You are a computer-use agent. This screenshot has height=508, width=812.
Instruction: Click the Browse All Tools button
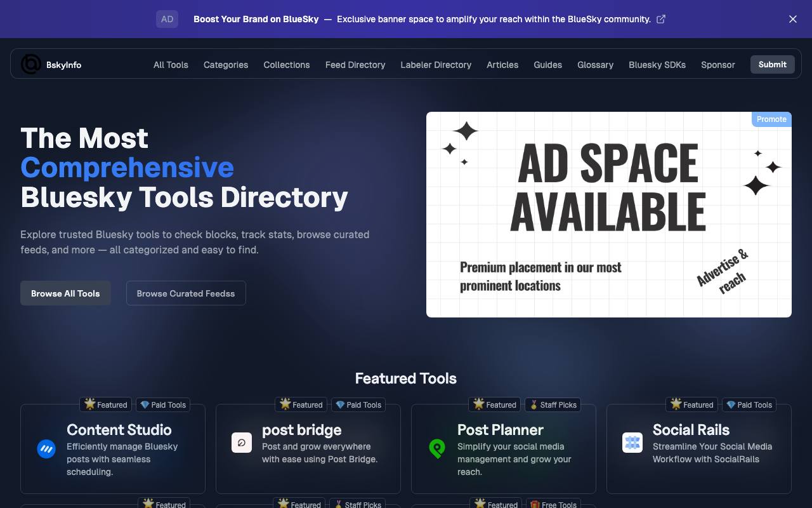coord(65,293)
